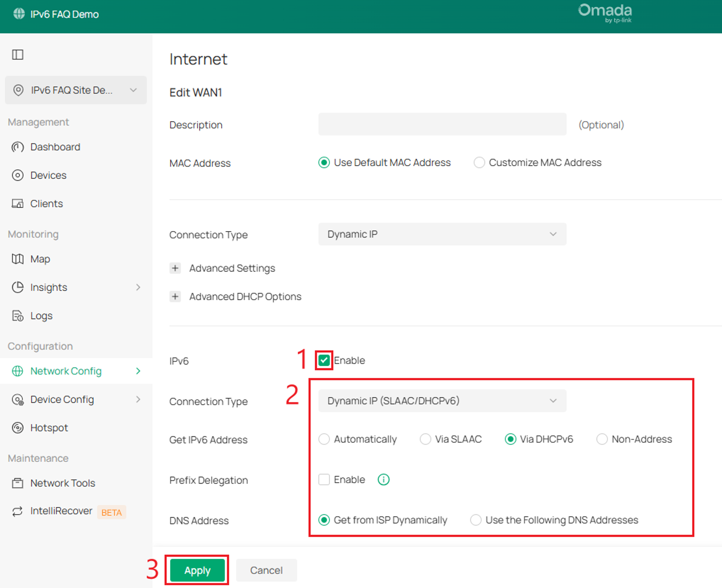Click the Devices circular icon

18,175
